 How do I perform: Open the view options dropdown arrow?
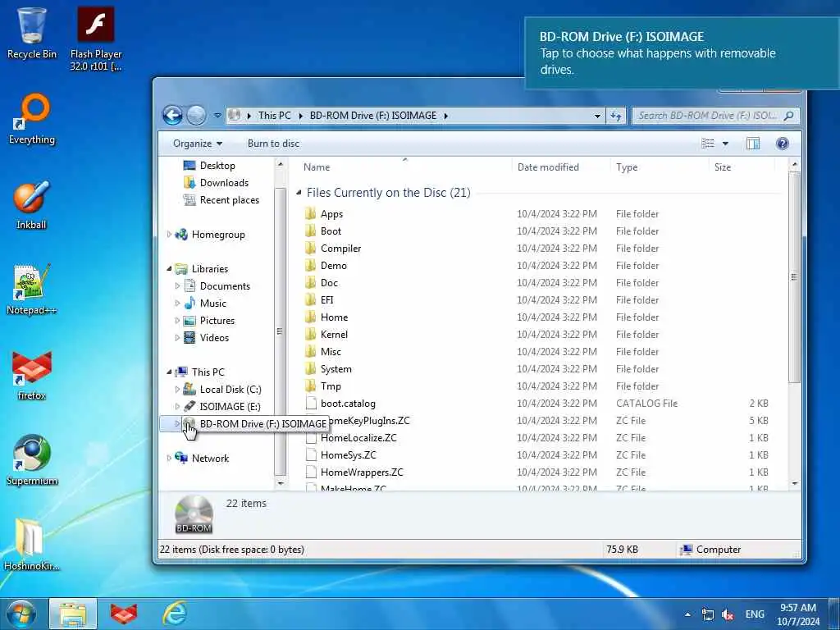pos(725,143)
